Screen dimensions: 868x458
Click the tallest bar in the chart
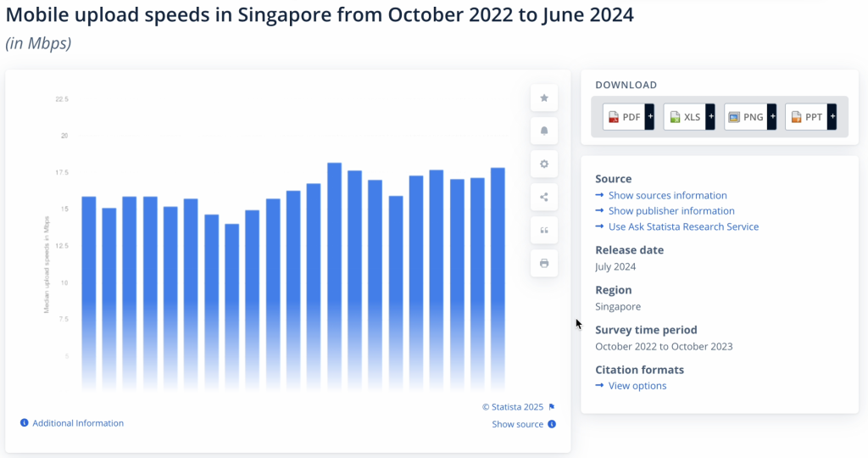[334, 271]
